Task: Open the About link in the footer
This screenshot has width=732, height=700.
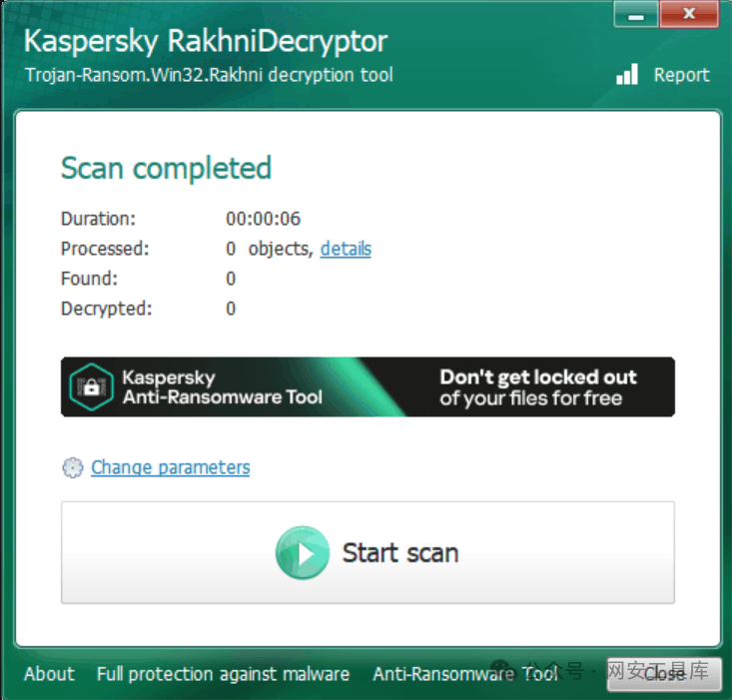Action: tap(49, 674)
